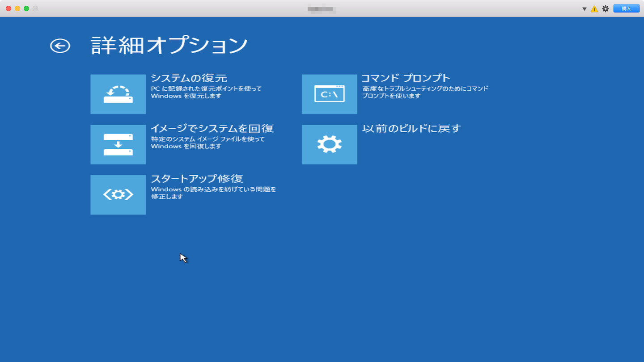Select the イメージでシステムを回復 heading
The image size is (644, 362).
[212, 128]
